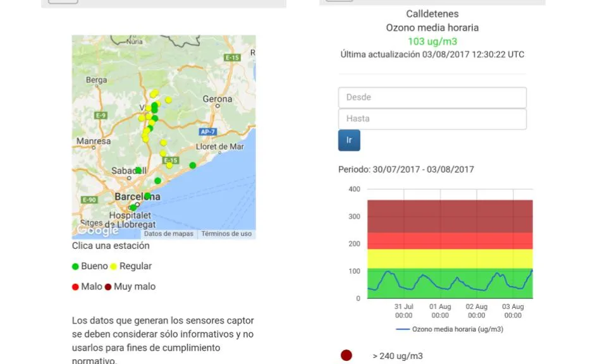Click the yellow band in the ozone chart
Screen dimensions: 607x364
[x=450, y=259]
